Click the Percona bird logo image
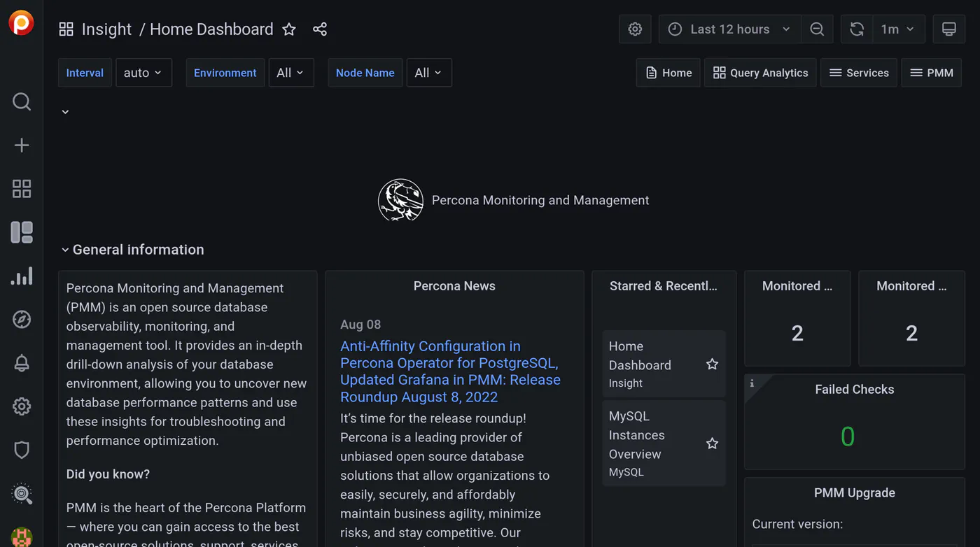The height and width of the screenshot is (547, 980). tap(401, 200)
